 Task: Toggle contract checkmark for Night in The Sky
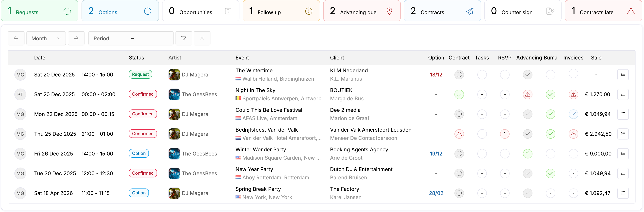(x=459, y=94)
